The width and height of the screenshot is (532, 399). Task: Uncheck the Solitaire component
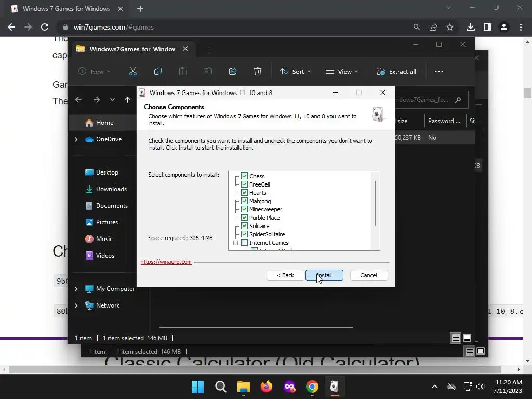tap(244, 225)
